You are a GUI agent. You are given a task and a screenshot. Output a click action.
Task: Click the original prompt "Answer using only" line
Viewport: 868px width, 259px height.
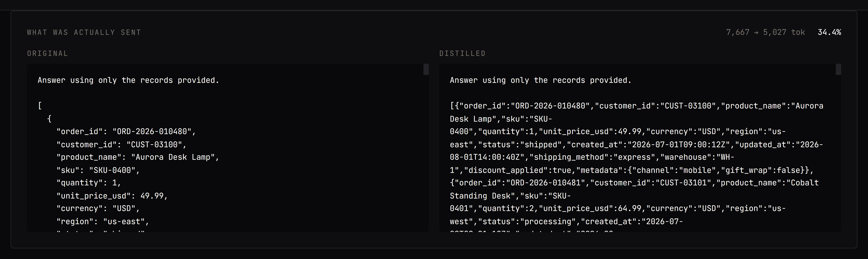pos(128,80)
